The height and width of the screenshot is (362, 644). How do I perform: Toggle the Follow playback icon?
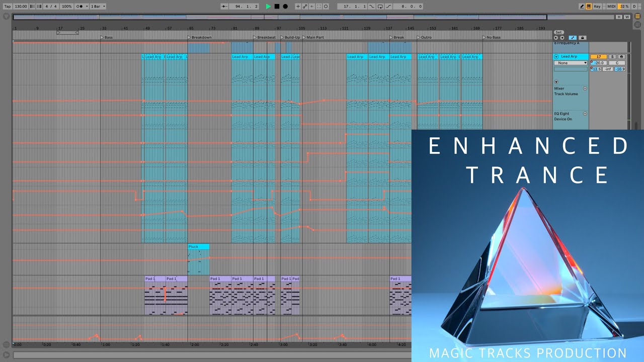(x=224, y=7)
